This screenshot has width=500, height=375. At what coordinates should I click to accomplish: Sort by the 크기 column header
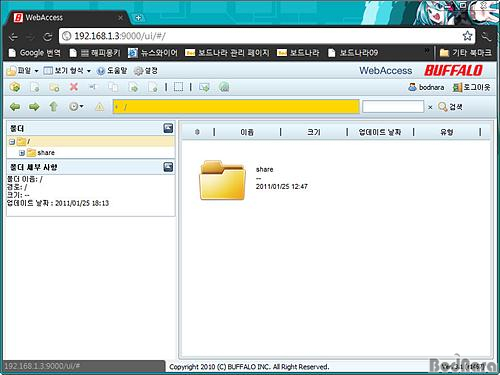pos(314,132)
